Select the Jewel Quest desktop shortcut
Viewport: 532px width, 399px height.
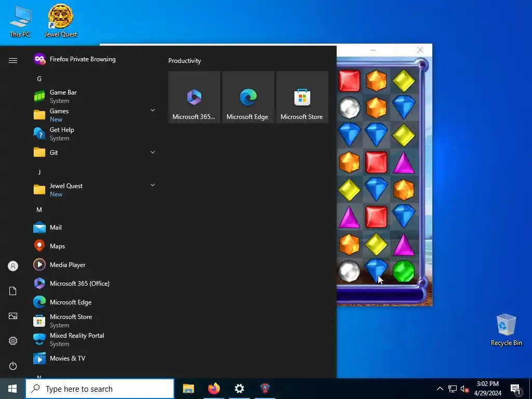61,20
